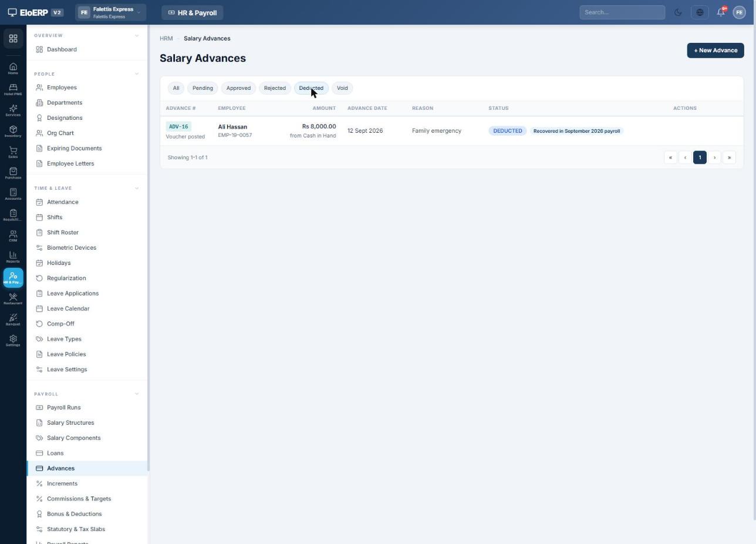The image size is (756, 544).
Task: Collapse the Time & Leave section
Action: pyautogui.click(x=137, y=189)
